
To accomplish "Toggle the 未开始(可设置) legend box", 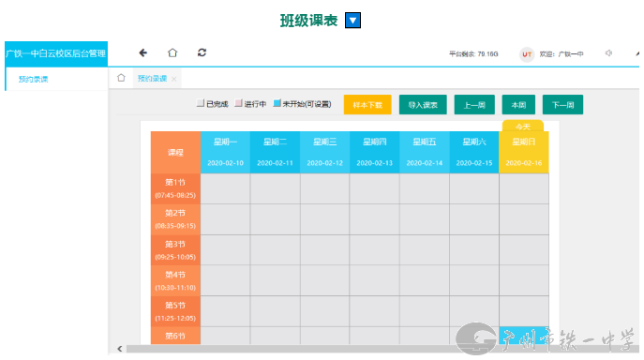I will [x=277, y=103].
